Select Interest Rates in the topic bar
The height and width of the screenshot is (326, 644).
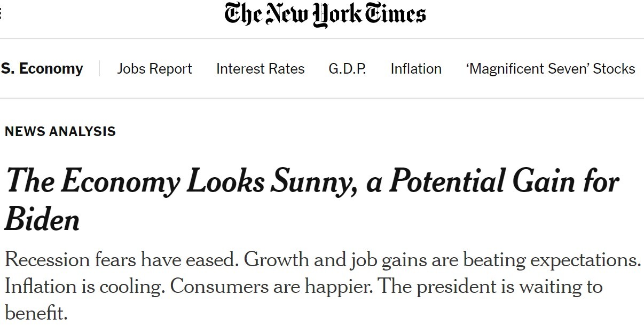(x=260, y=69)
